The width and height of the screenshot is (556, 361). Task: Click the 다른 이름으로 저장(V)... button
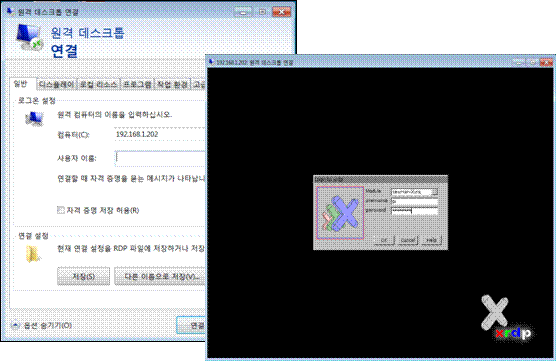[x=160, y=276]
